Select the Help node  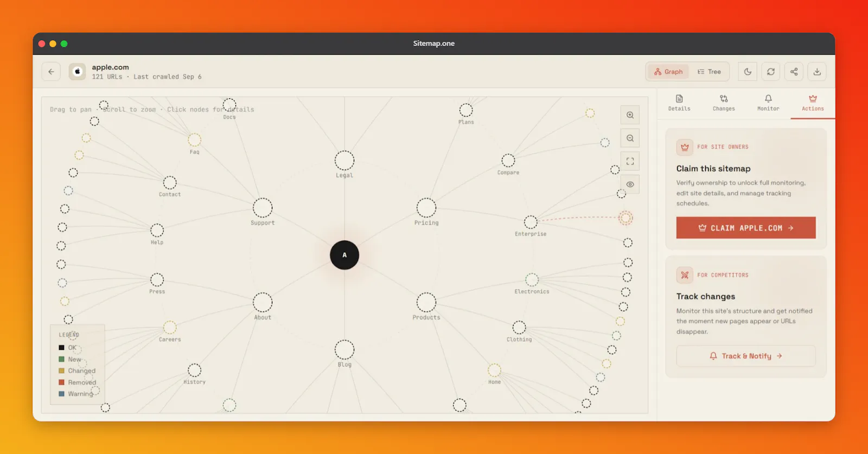pos(157,231)
